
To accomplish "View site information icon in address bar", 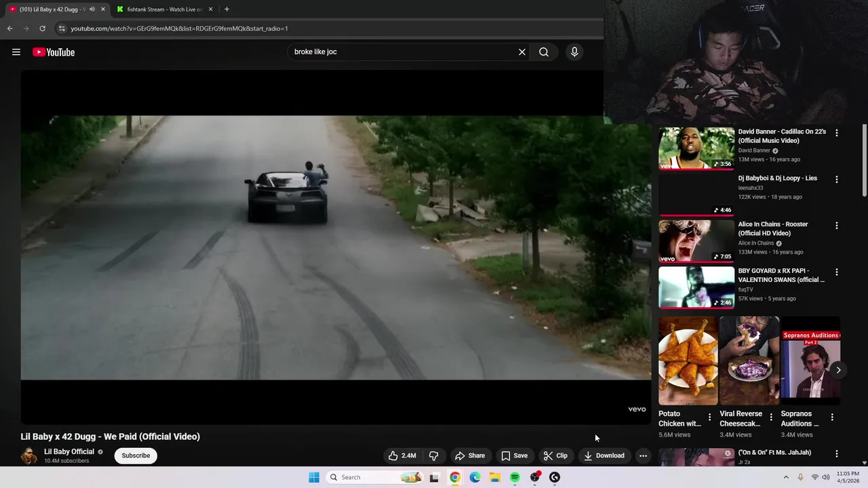I will pos(62,28).
